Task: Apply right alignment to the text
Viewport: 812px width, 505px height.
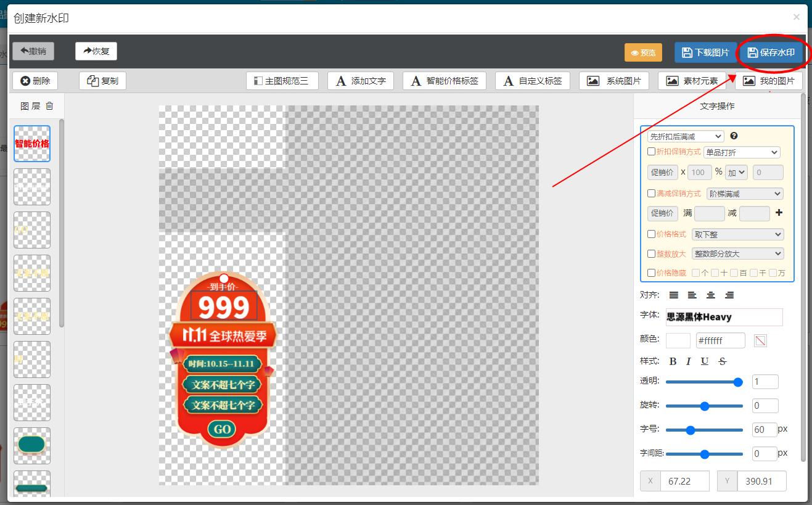Action: coord(729,295)
